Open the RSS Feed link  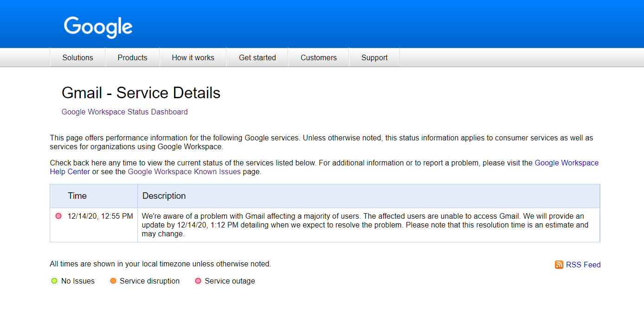583,265
